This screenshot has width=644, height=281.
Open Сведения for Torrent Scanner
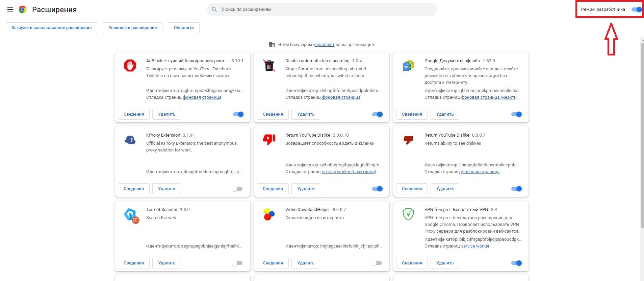(x=134, y=263)
